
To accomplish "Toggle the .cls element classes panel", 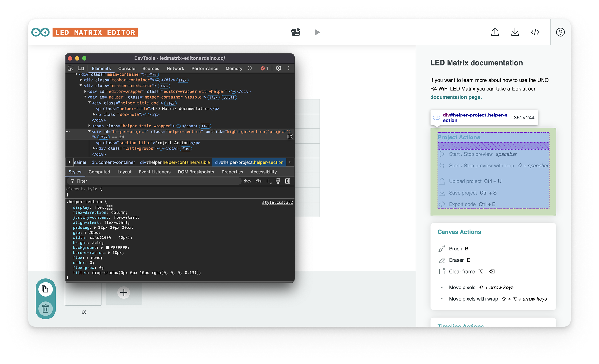I will coord(258,181).
